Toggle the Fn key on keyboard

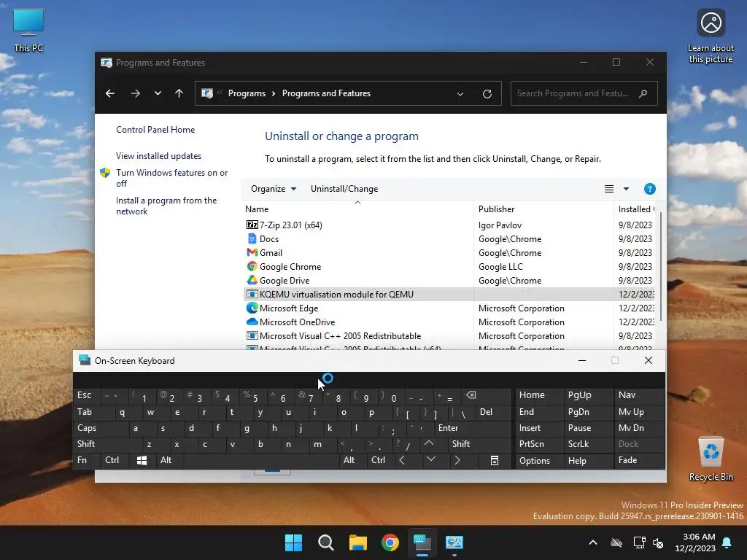[x=88, y=460]
